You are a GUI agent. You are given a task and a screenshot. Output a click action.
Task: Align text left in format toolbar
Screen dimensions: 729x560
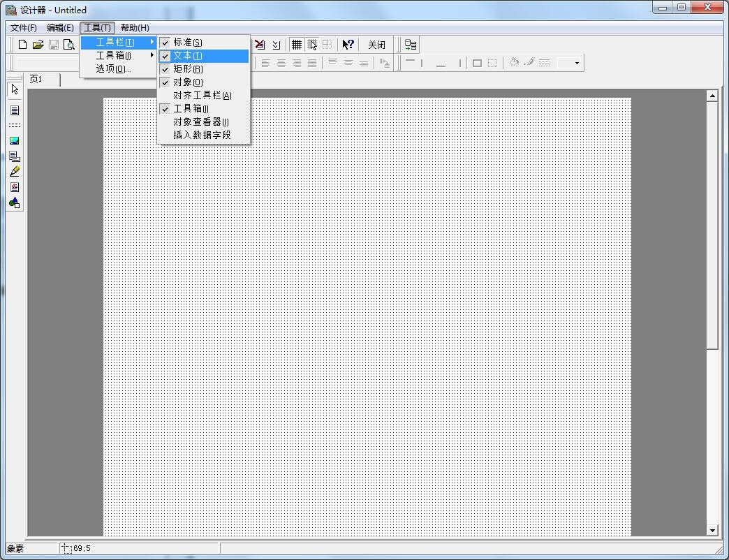[265, 63]
